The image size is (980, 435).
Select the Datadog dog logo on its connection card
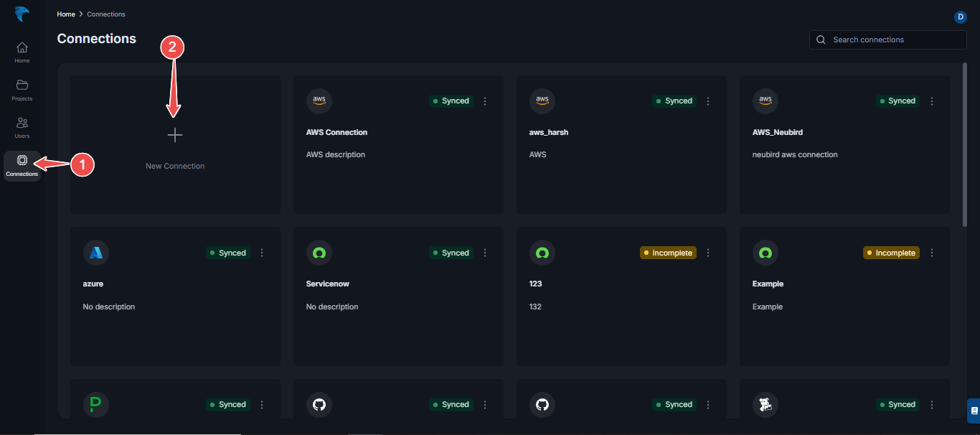tap(765, 404)
